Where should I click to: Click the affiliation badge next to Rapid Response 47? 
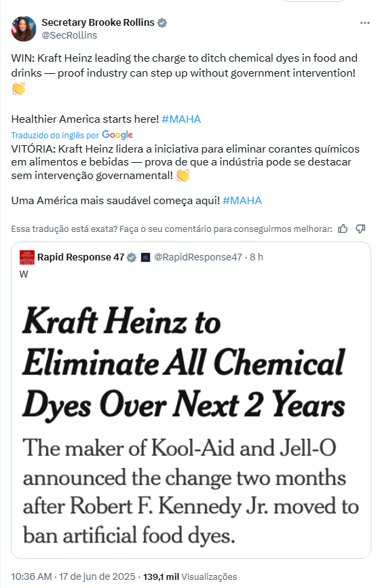[145, 257]
